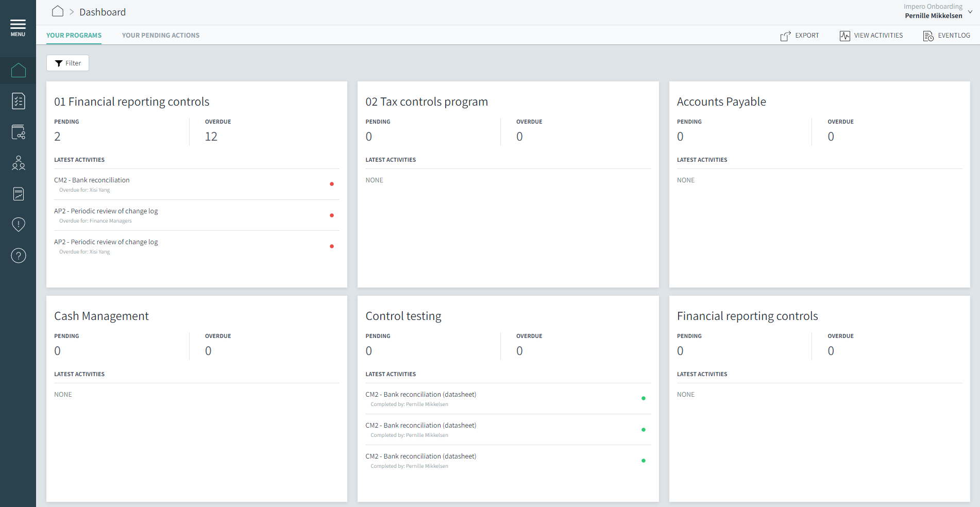Click EVENTLOG label

click(954, 36)
